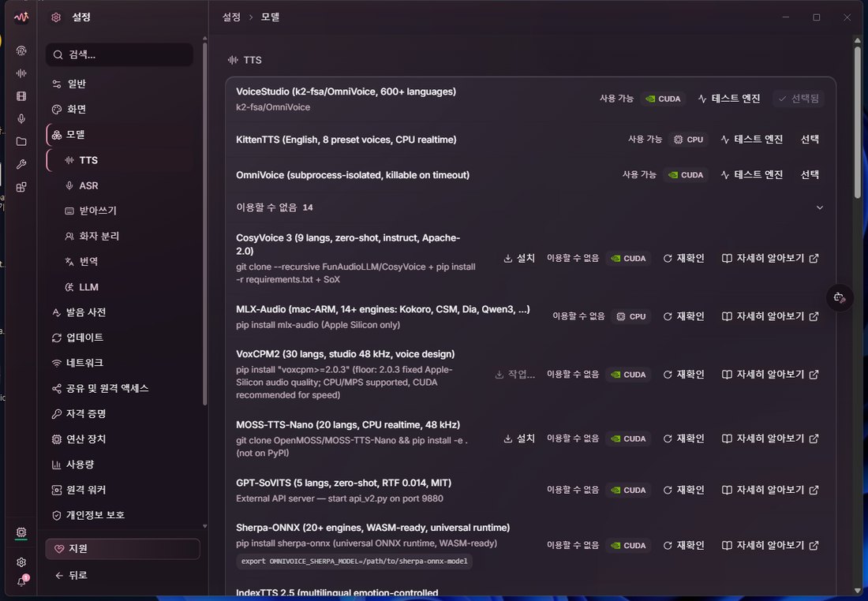Open the notification bell with badge
The height and width of the screenshot is (601, 868).
21,581
